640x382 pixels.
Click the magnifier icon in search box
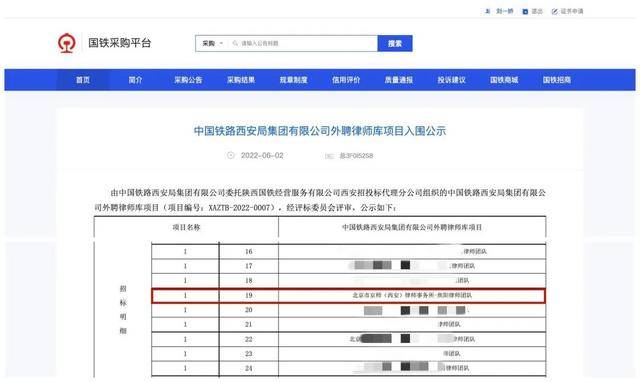click(235, 43)
